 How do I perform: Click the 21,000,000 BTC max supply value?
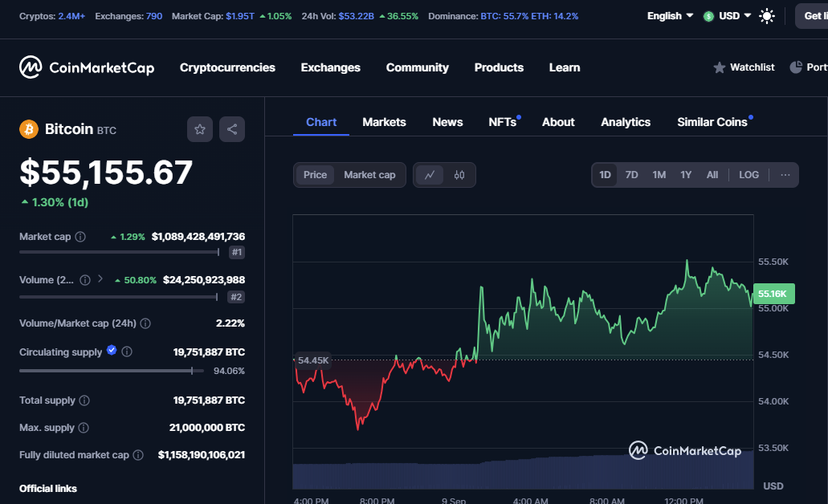[x=207, y=428]
